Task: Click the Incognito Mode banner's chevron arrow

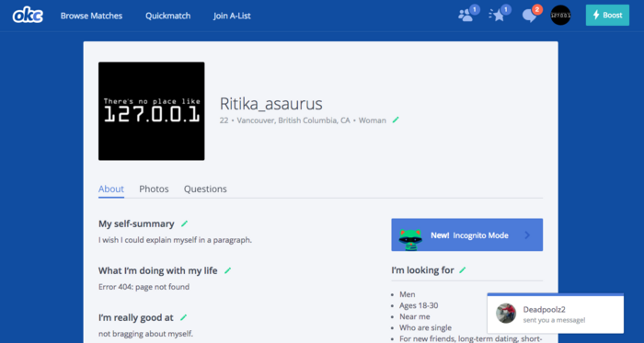Action: pyautogui.click(x=528, y=235)
